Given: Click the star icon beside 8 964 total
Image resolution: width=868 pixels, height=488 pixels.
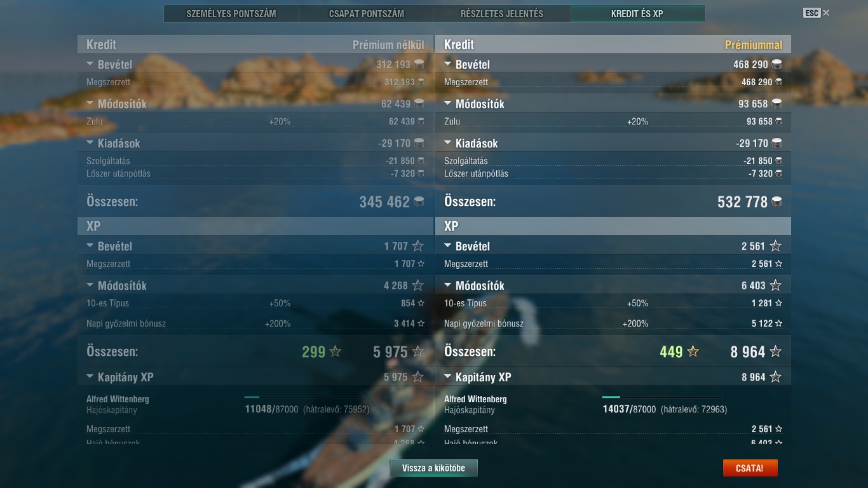Looking at the screenshot, I should 775,351.
